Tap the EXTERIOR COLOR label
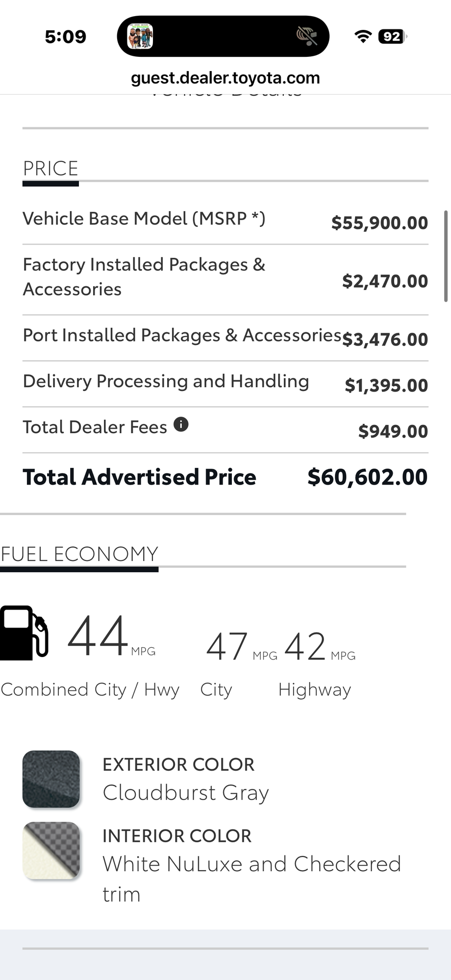451x980 pixels. 178,764
